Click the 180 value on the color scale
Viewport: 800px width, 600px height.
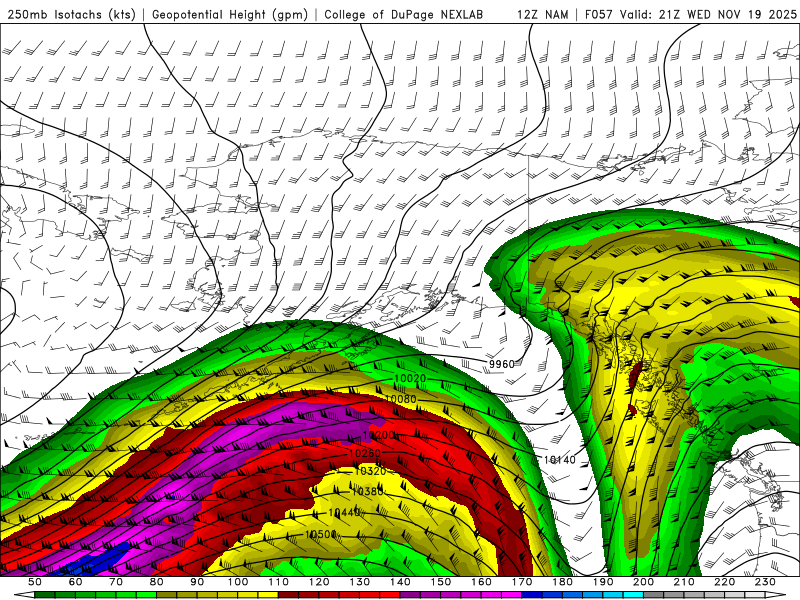(562, 582)
